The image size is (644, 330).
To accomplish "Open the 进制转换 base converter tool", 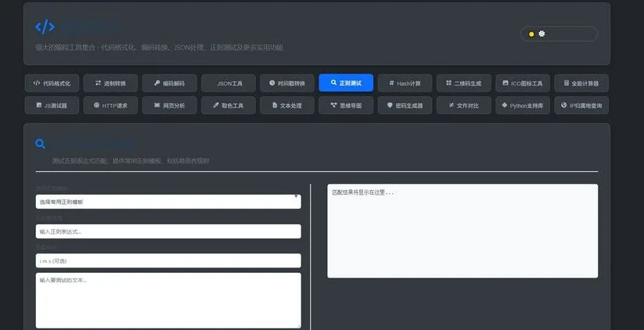I will click(111, 83).
